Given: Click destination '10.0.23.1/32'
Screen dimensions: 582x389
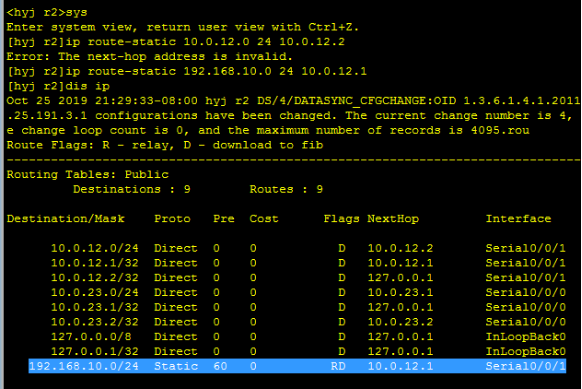Looking at the screenshot, I should [95, 307].
